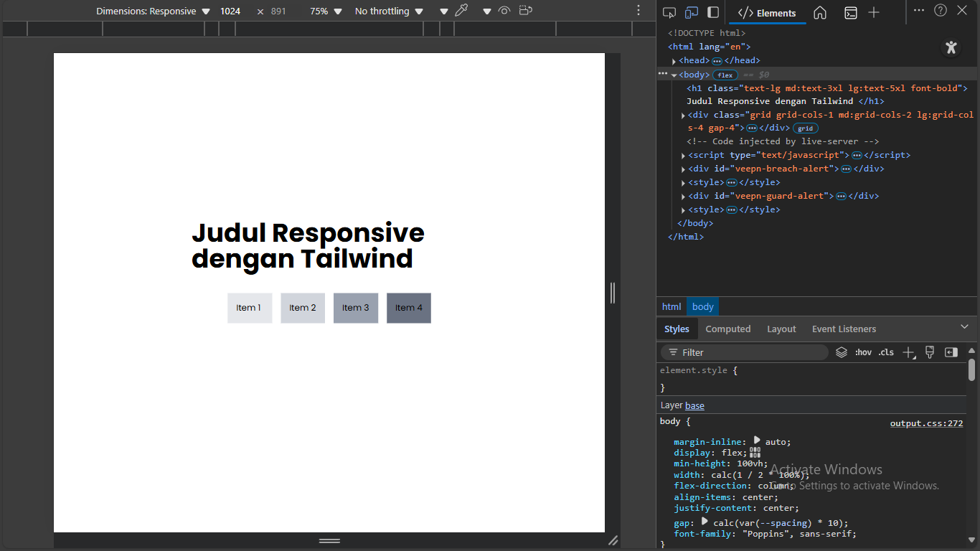This screenshot has height=551, width=980.
Task: Select the closing body tag line
Action: pyautogui.click(x=695, y=223)
